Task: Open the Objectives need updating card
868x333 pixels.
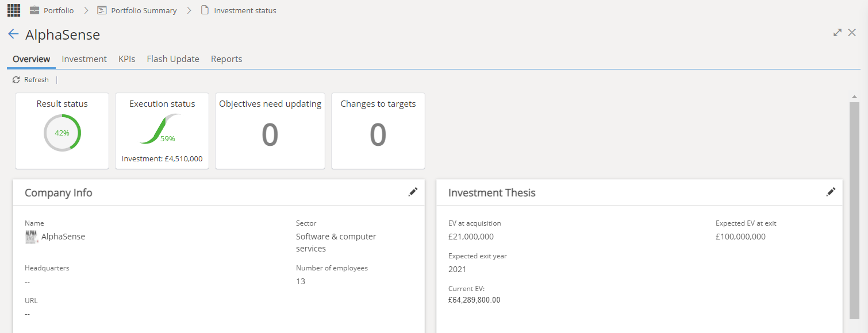Action: click(270, 131)
